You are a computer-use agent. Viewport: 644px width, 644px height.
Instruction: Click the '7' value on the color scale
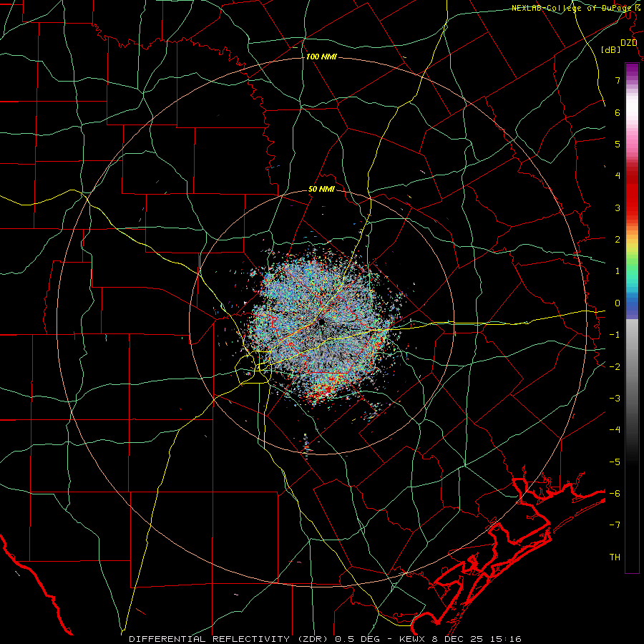pos(618,80)
